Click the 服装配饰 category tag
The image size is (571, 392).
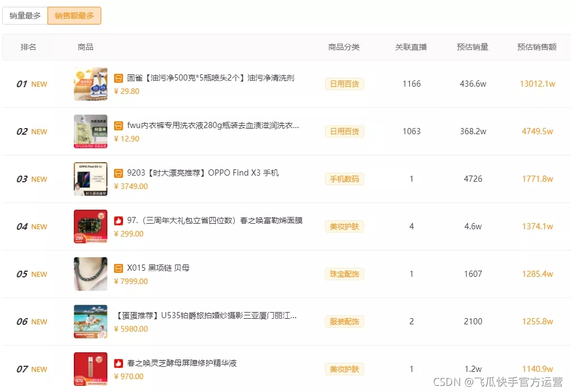pos(345,322)
